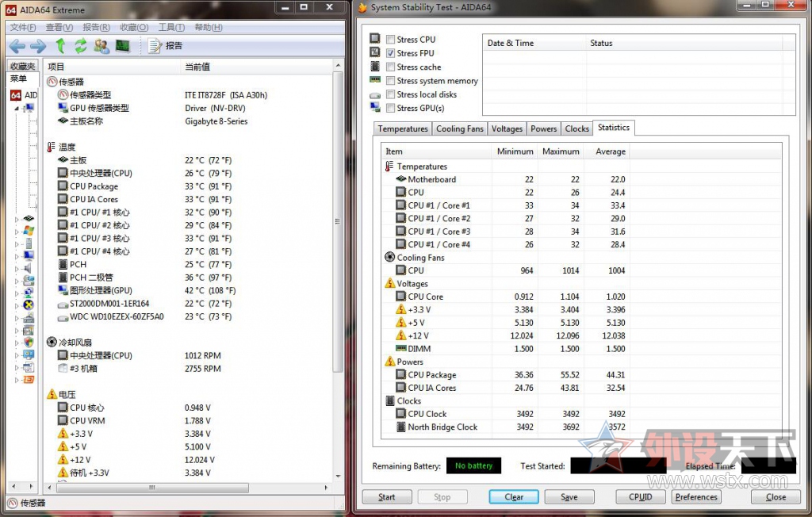
Task: Open the 工具(T) menu
Action: tap(171, 27)
